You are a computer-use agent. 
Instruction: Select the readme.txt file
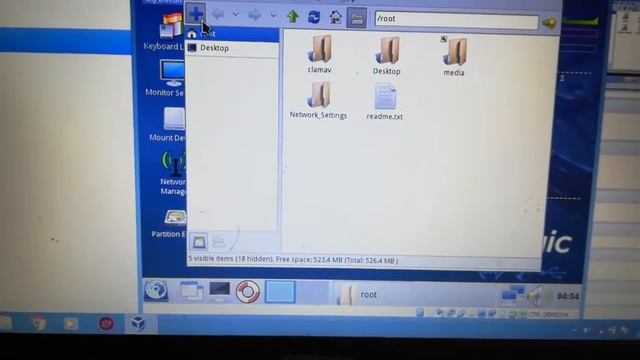tap(384, 102)
